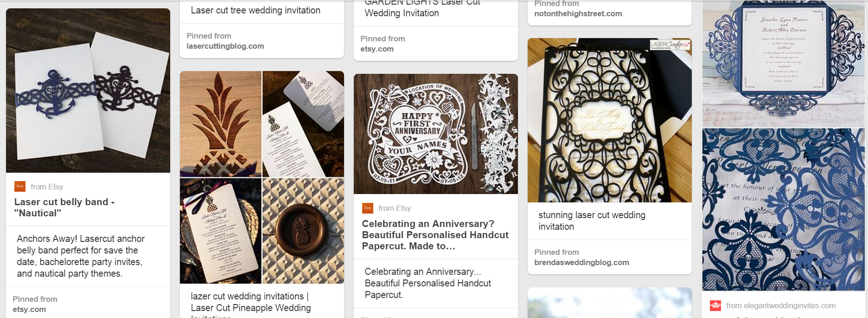Visit the lasercuttingblog.com source link
Screen dimensions: 868x318
click(x=225, y=46)
